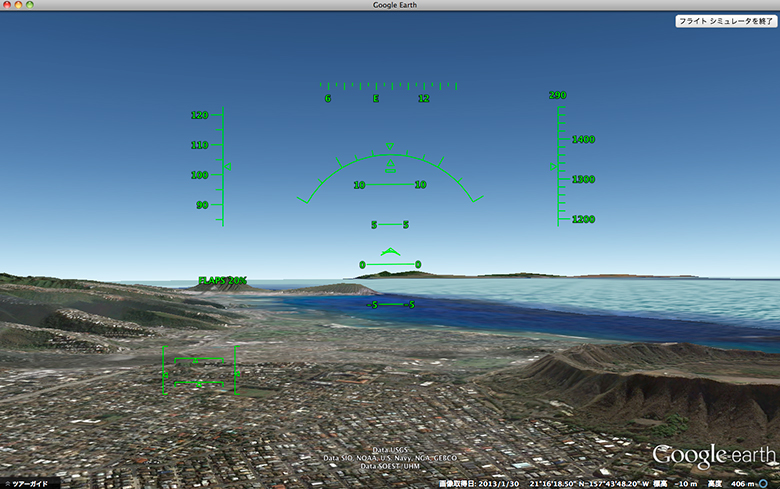Expand the ツアーガイド panel
The width and height of the screenshot is (780, 489).
click(30, 483)
